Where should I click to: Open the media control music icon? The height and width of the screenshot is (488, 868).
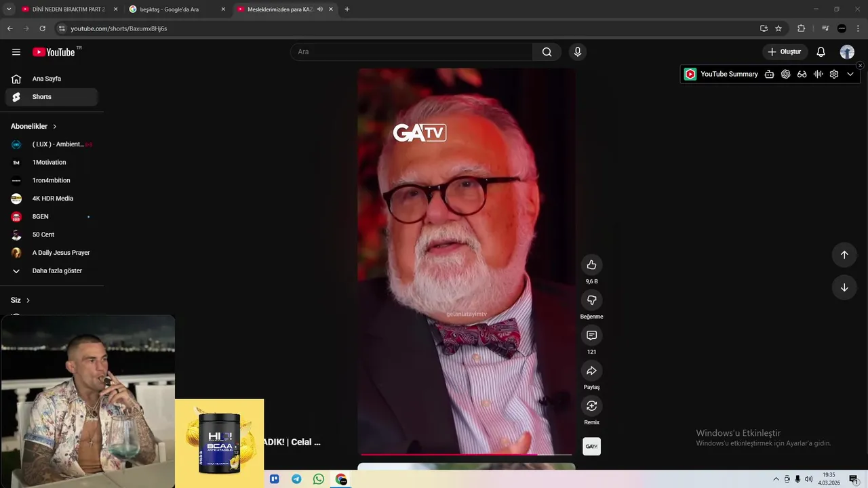825,28
